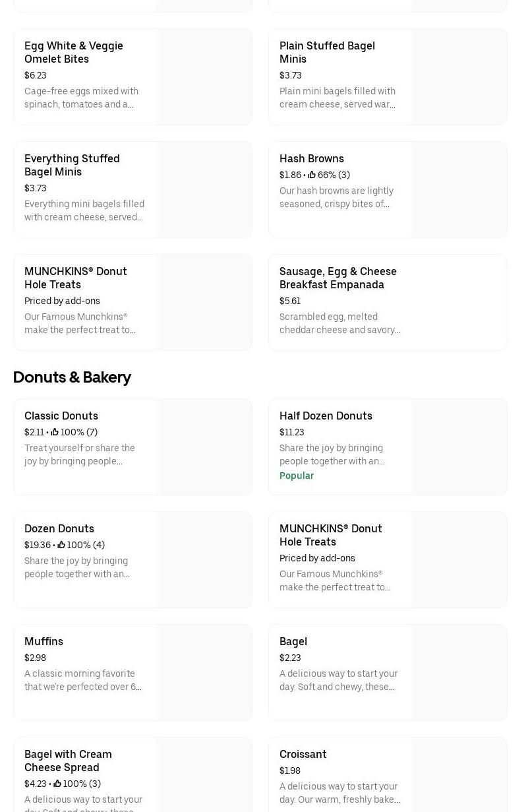
Task: Click the Hash Browns item image
Action: (x=459, y=190)
